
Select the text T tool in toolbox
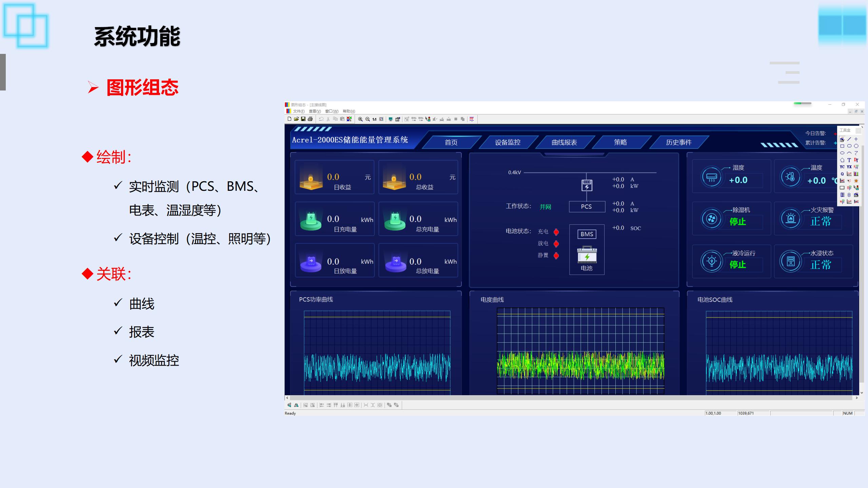click(849, 160)
